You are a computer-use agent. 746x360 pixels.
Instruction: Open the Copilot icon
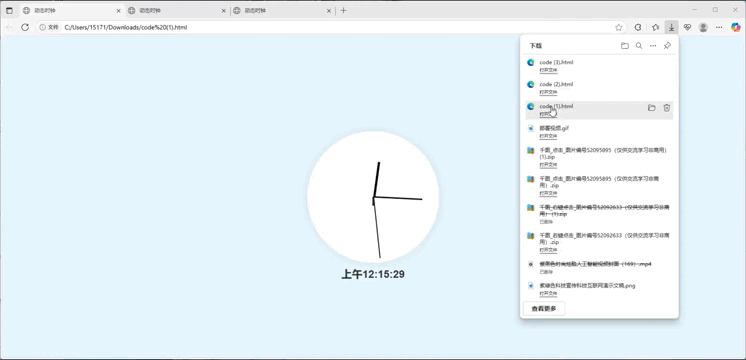coord(736,28)
